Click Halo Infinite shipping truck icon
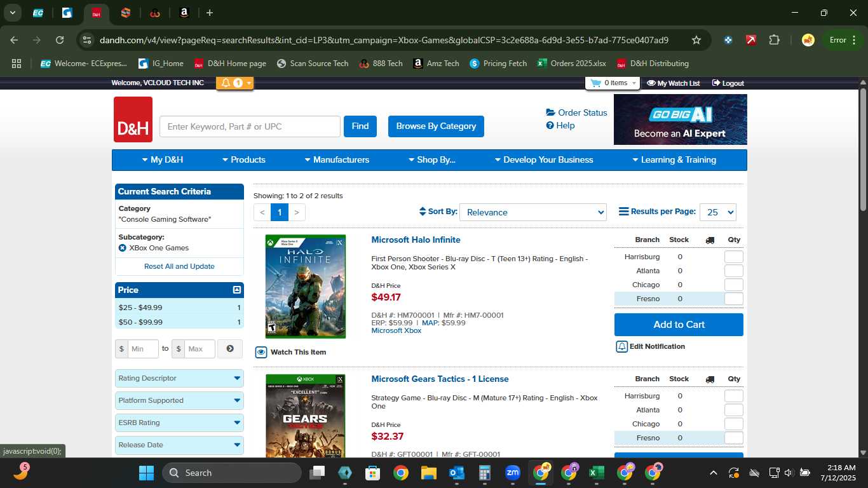 point(710,240)
